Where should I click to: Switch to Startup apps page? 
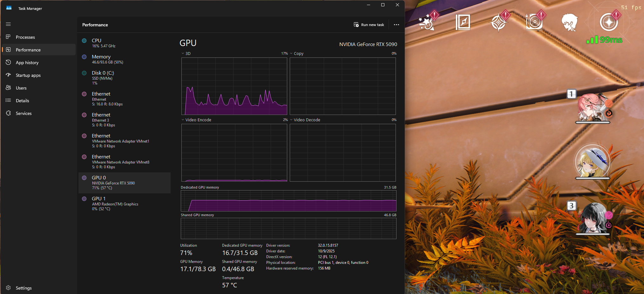pos(39,75)
